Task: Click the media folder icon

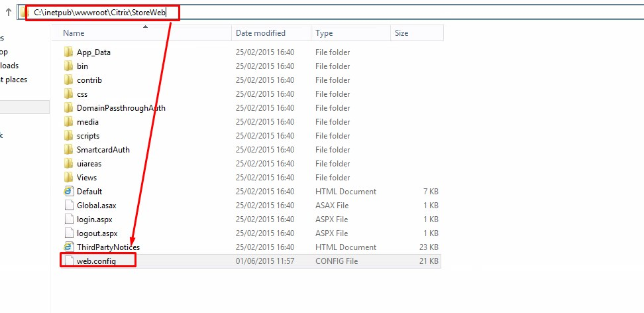Action: [x=68, y=122]
